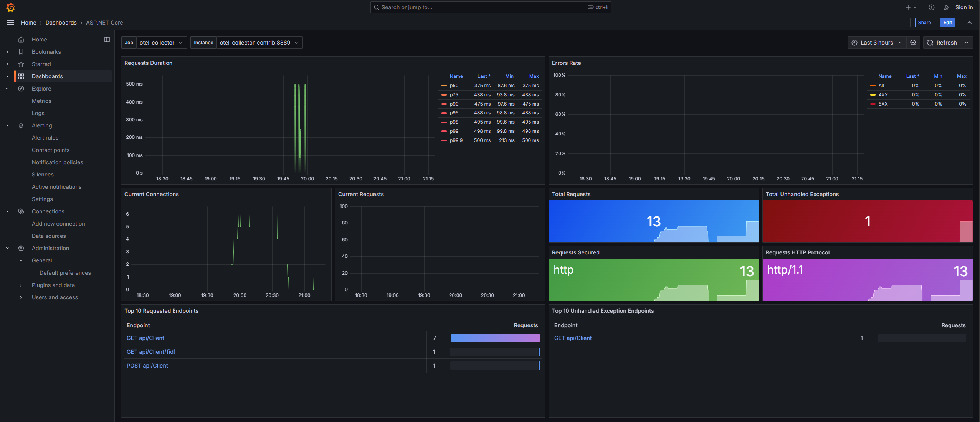Collapse the Explore section chevron
The image size is (980, 422).
coord(7,89)
